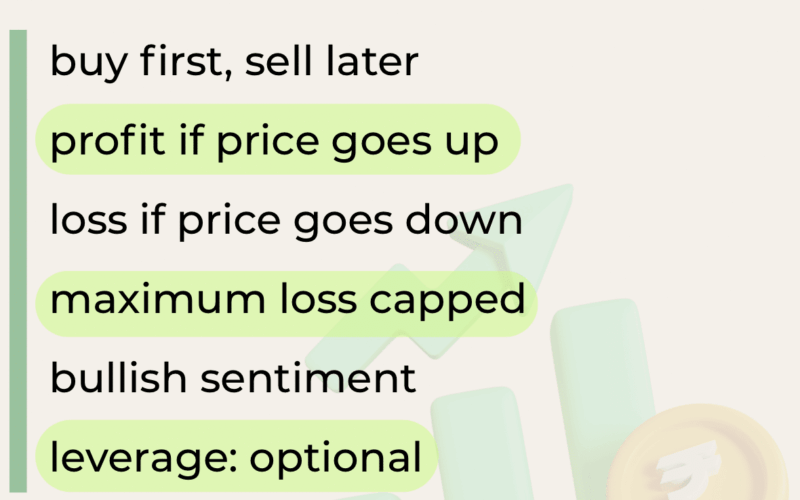The width and height of the screenshot is (800, 500).
Task: Click the 'bullish sentiment' line
Action: coord(233,378)
